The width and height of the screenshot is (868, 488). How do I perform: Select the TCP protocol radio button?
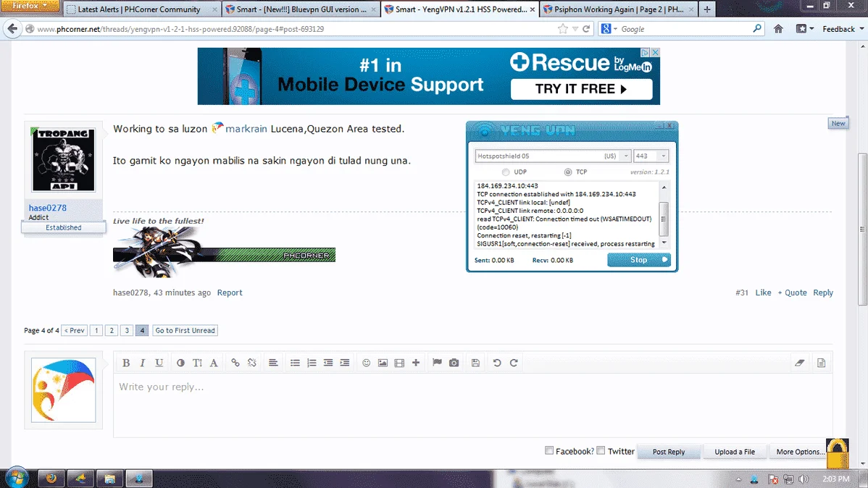pos(568,172)
